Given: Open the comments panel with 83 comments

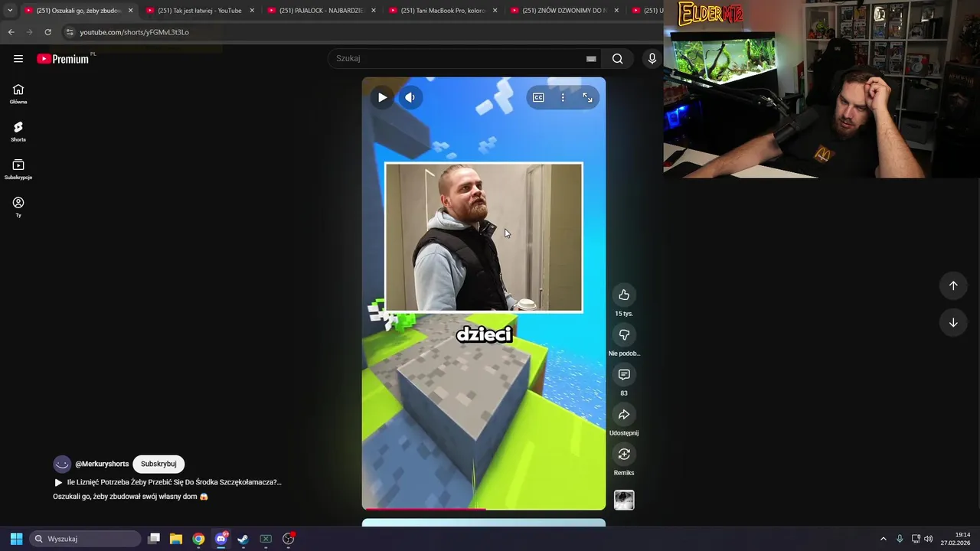Looking at the screenshot, I should pyautogui.click(x=624, y=374).
